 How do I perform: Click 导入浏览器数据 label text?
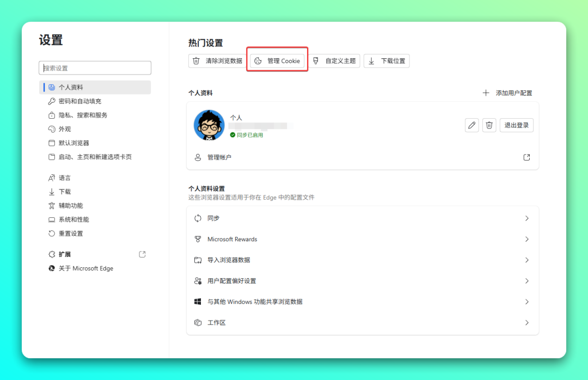[x=229, y=260]
